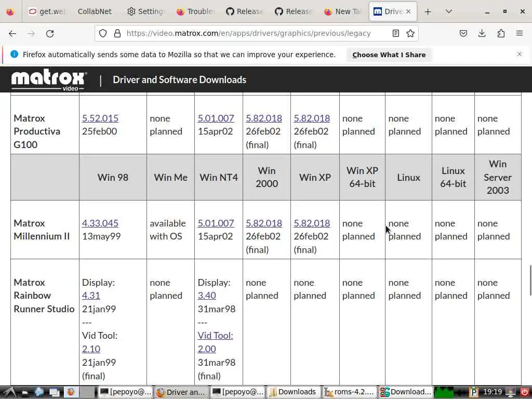Image resolution: width=532 pixels, height=399 pixels.
Task: Focus the URL address field
Action: (x=249, y=33)
